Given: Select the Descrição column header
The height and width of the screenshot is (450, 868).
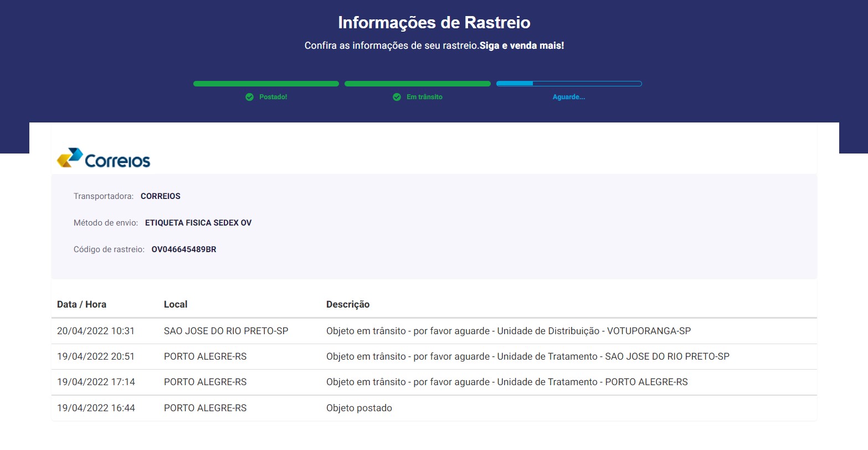Looking at the screenshot, I should click(348, 304).
